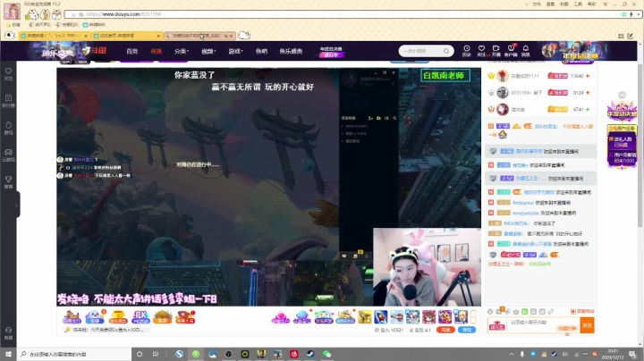Open the 工具 browser menu

578,4
